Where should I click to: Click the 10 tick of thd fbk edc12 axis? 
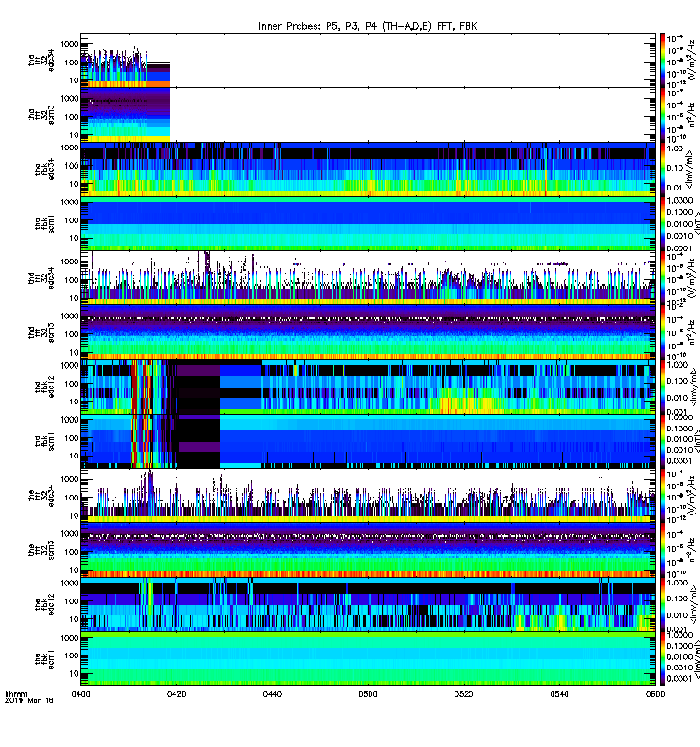point(74,402)
